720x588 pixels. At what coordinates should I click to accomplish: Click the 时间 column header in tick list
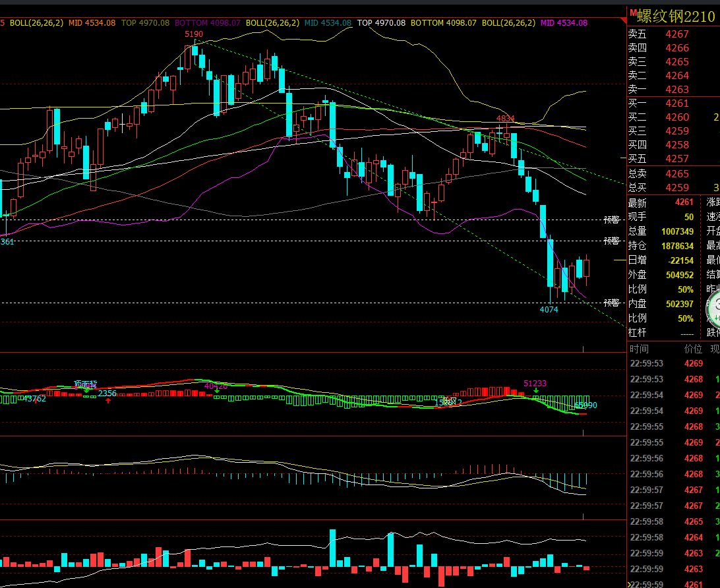(639, 349)
